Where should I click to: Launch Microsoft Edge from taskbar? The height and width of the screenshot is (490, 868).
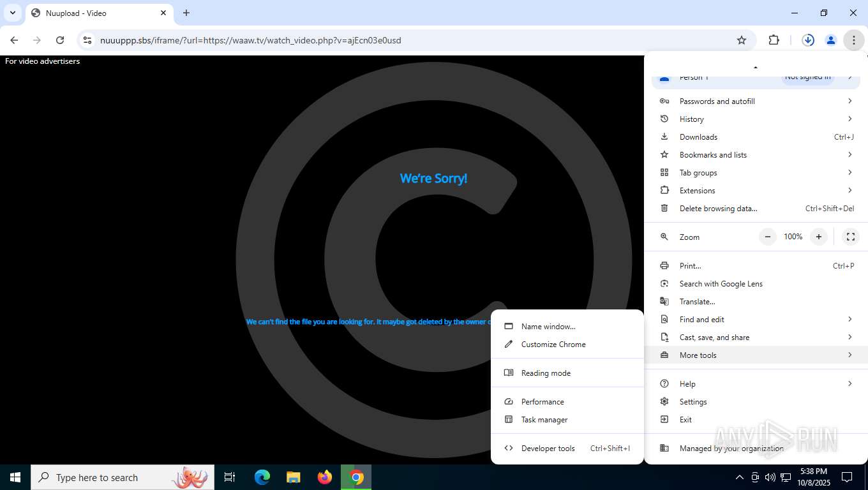pos(262,477)
